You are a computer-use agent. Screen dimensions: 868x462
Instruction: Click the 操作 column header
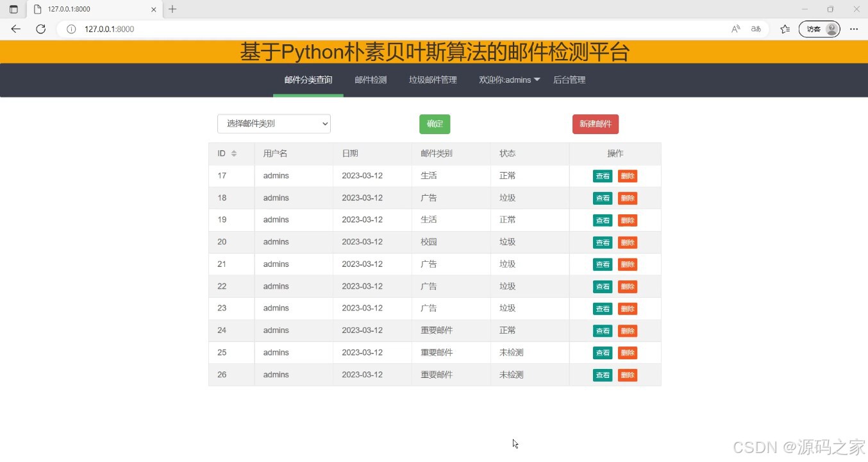615,153
